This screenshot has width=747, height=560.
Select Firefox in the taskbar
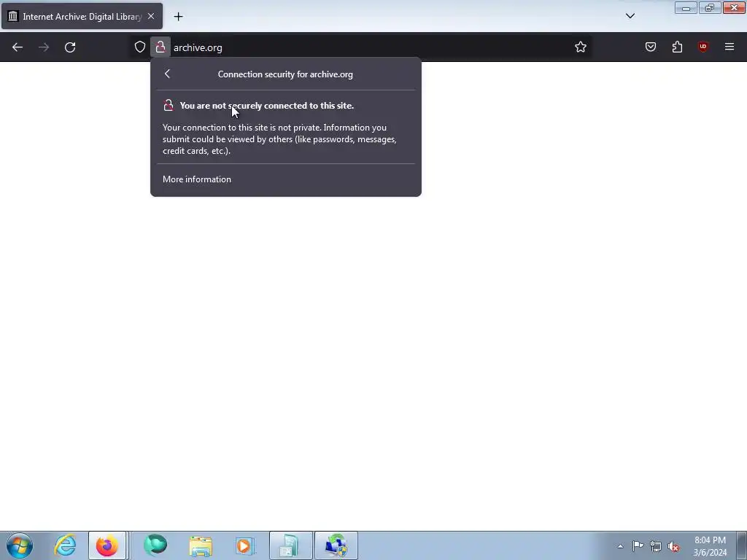(107, 545)
